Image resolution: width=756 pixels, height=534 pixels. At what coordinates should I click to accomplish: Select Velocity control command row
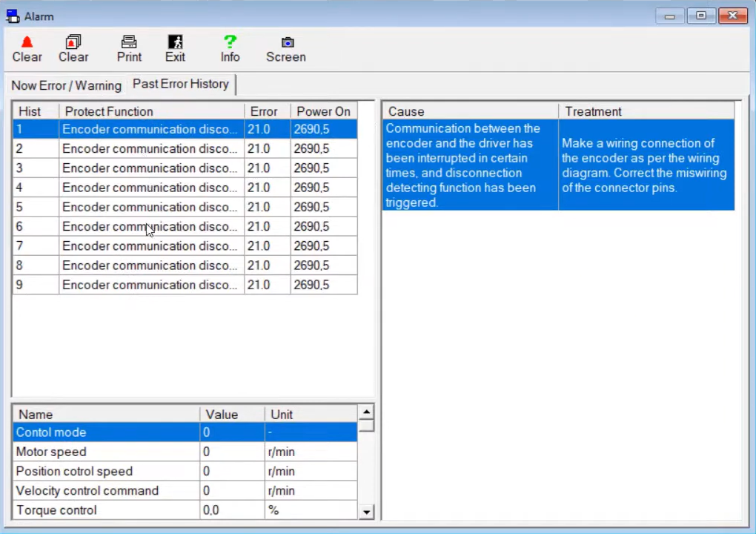(104, 491)
